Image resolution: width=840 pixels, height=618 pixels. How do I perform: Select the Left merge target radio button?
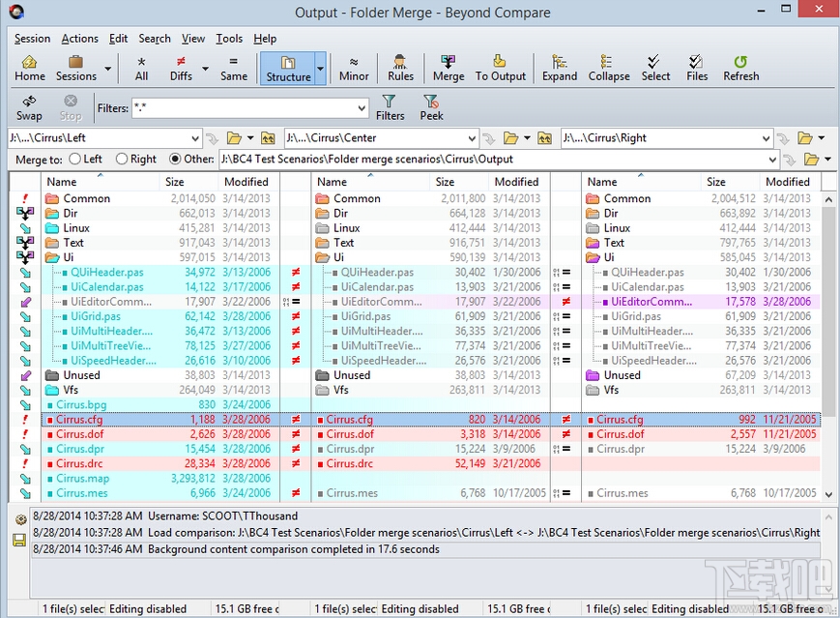pyautogui.click(x=76, y=160)
